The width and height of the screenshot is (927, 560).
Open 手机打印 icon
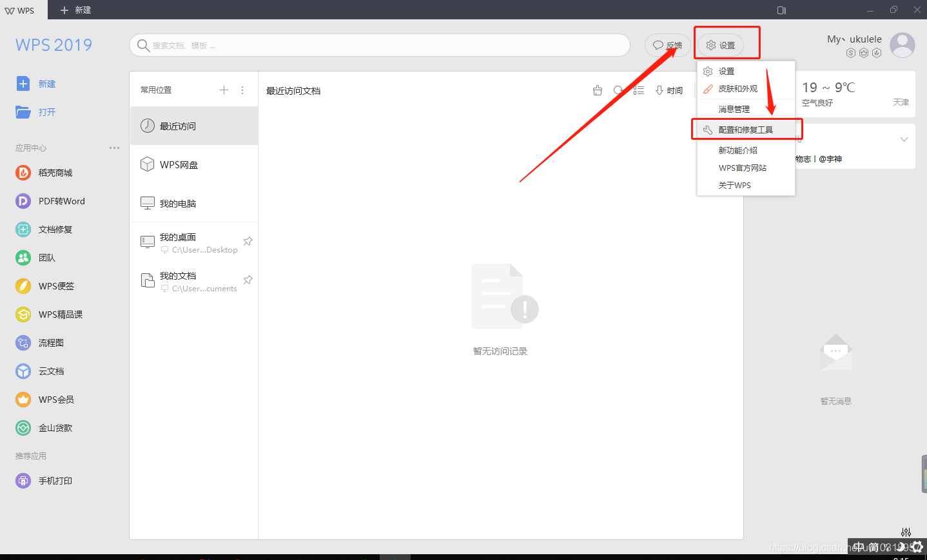(x=23, y=481)
